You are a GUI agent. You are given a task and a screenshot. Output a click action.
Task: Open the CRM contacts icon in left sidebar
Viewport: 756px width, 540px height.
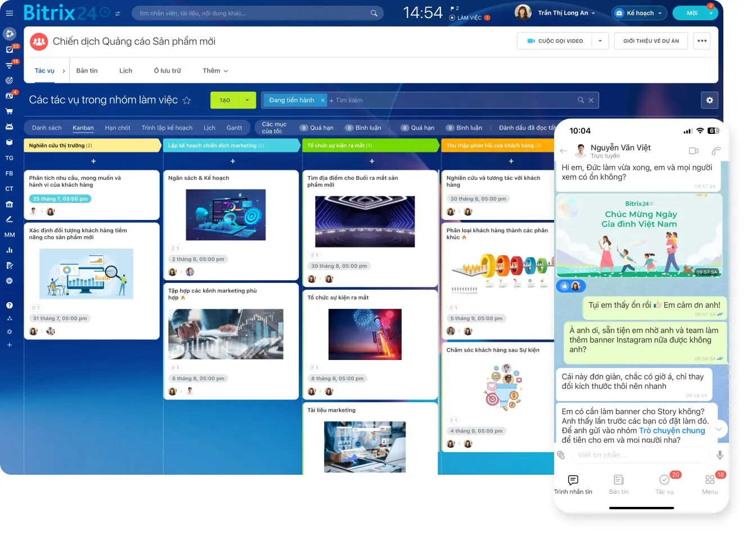(9, 96)
